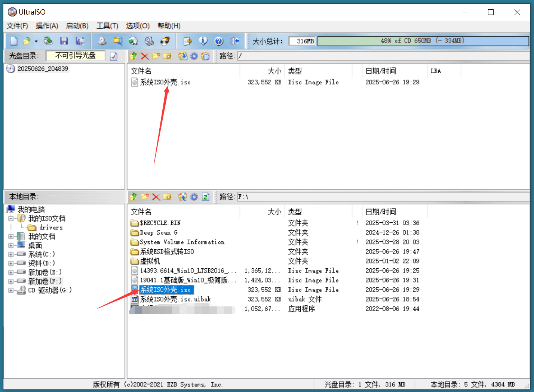Open the 启动(B) menu
The height and width of the screenshot is (392, 534).
pyautogui.click(x=77, y=26)
